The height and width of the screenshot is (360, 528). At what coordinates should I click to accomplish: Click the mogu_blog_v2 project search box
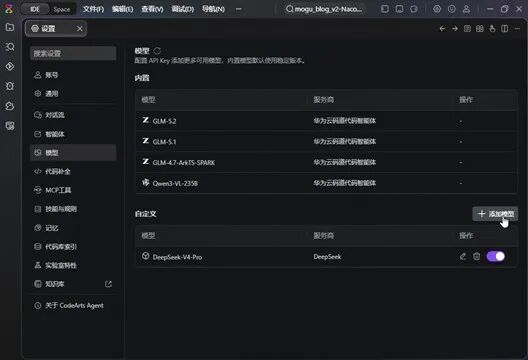pos(325,9)
